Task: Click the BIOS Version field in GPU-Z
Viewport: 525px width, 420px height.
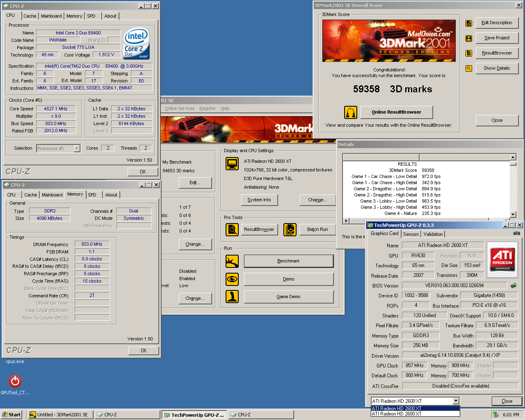Action: tap(454, 285)
